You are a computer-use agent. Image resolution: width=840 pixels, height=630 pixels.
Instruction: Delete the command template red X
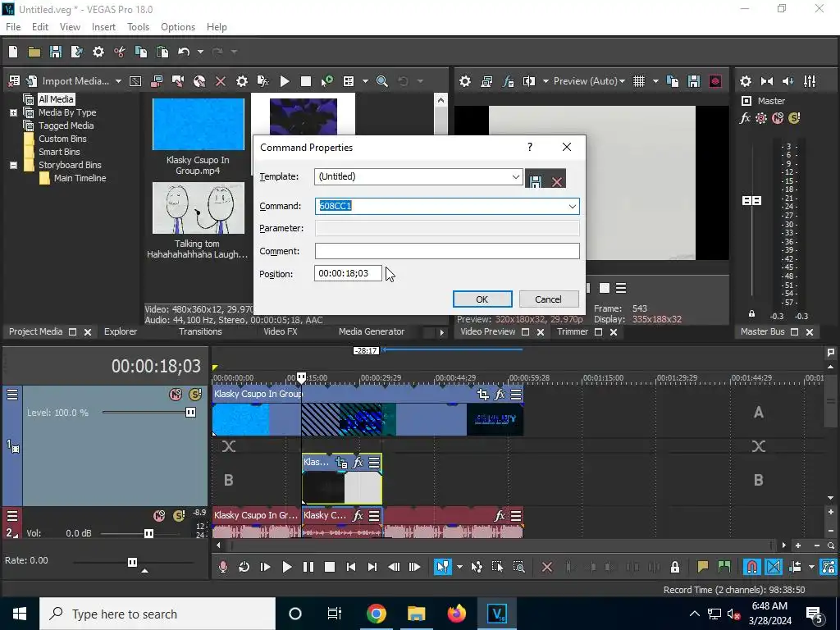pos(557,181)
